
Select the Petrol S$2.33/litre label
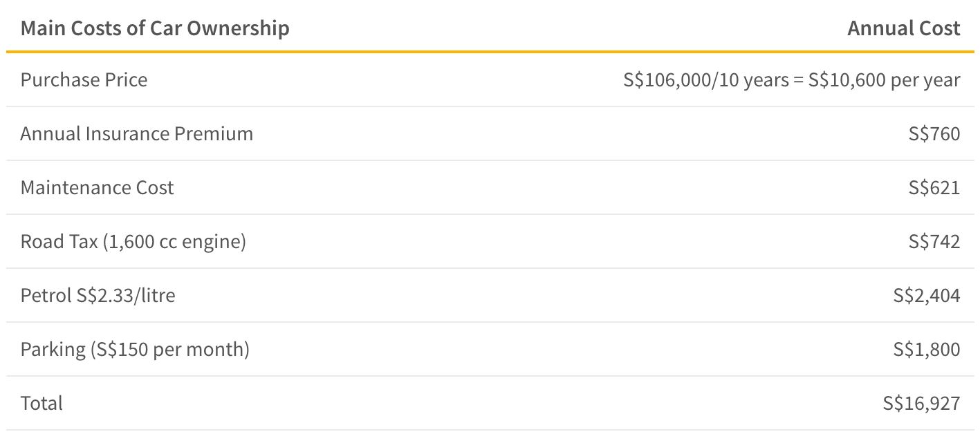click(98, 296)
